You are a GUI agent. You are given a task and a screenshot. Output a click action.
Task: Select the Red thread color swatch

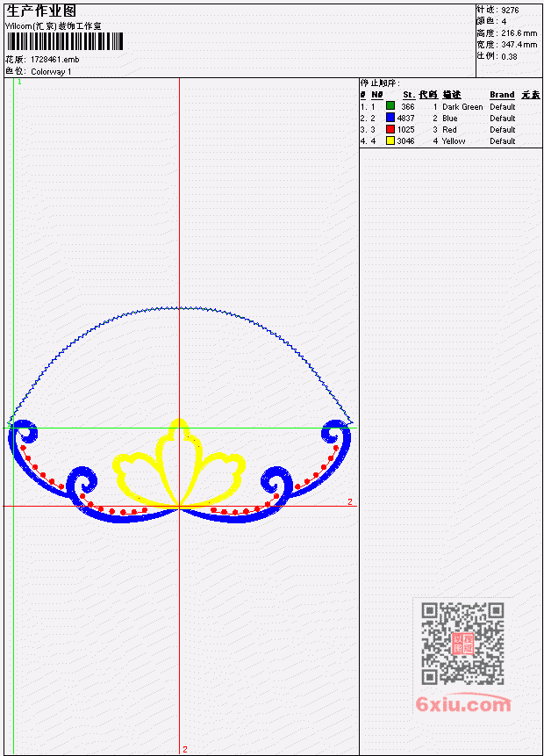(390, 129)
